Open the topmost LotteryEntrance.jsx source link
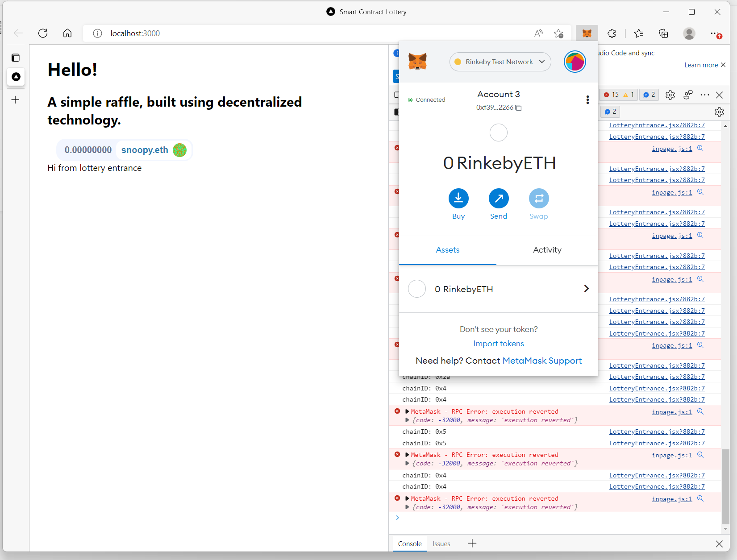This screenshot has height=560, width=737. (657, 125)
